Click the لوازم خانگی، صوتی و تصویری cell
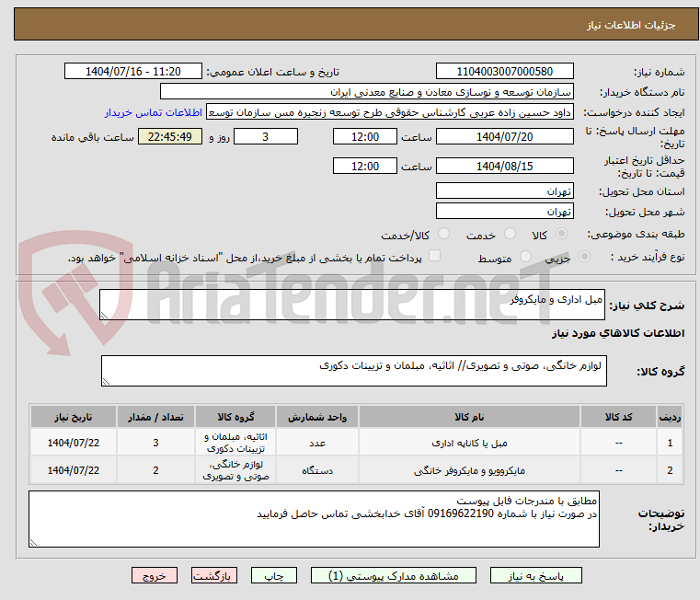This screenshot has height=600, width=700. click(235, 470)
